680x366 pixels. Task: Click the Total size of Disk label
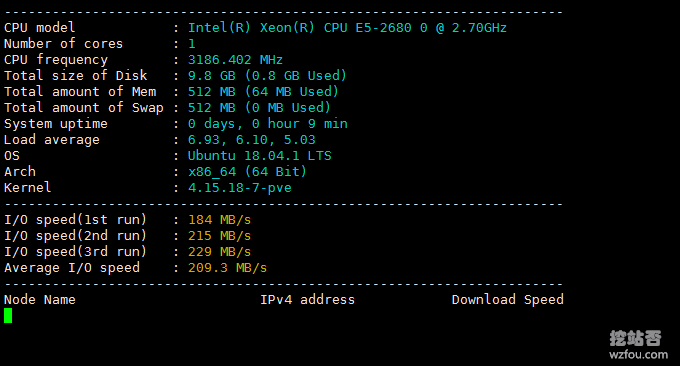pyautogui.click(x=75, y=76)
